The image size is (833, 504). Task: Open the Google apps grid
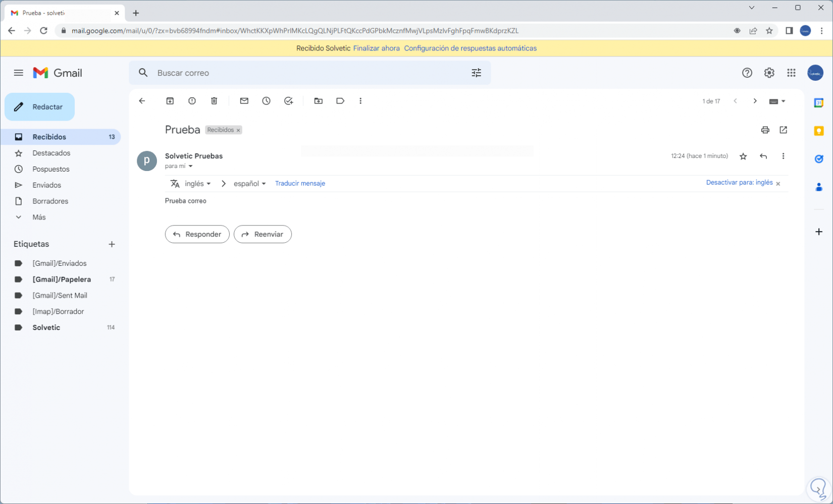click(x=791, y=73)
